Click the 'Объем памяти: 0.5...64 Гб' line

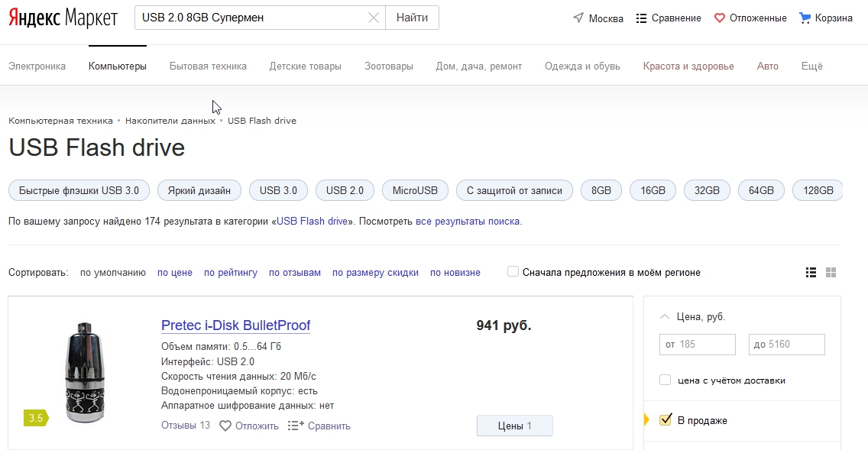tap(221, 347)
